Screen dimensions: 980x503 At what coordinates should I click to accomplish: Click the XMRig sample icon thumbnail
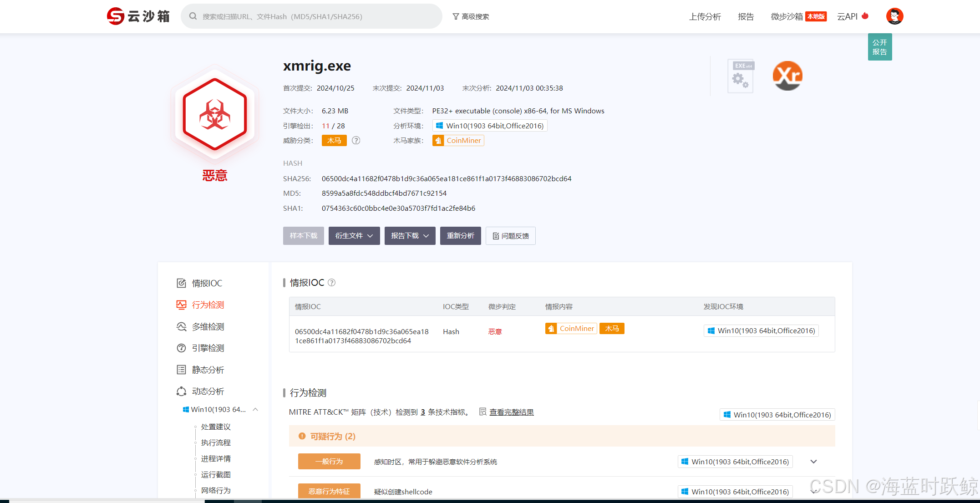(787, 76)
